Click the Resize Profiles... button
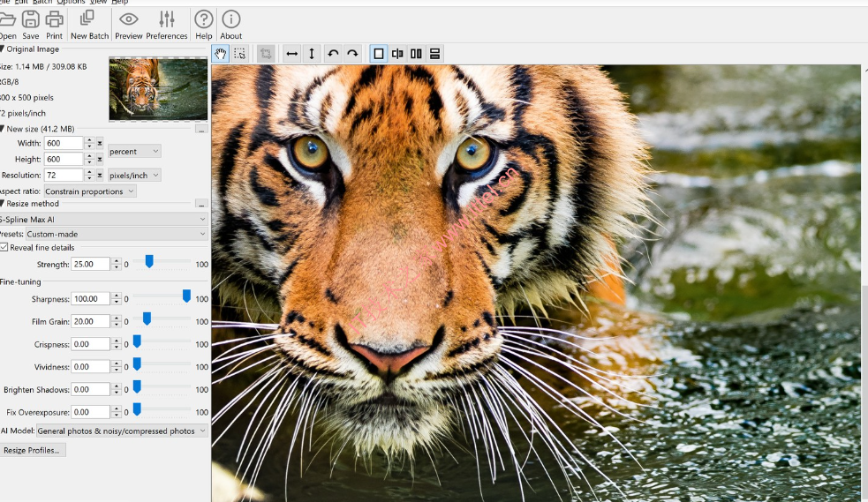This screenshot has height=502, width=868. 32,450
